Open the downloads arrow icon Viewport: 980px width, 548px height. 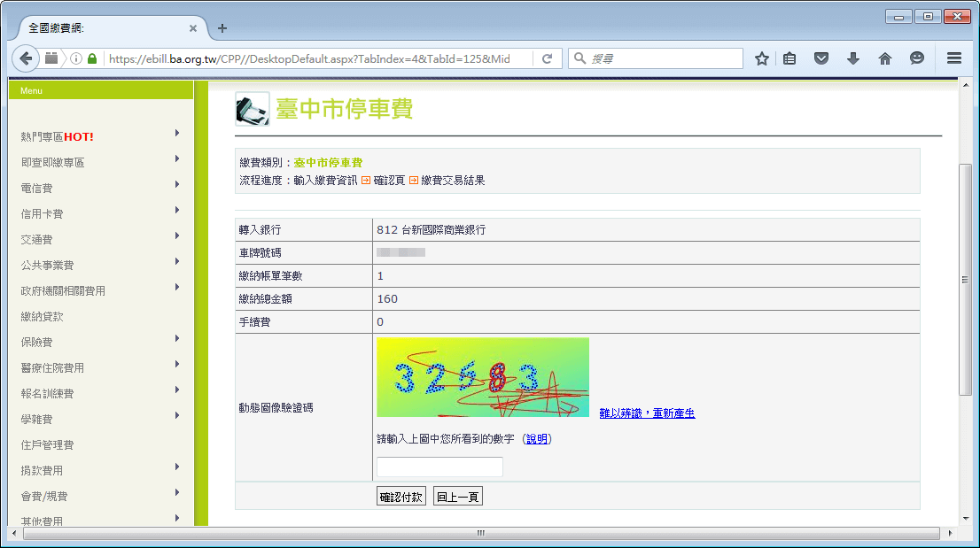click(852, 58)
